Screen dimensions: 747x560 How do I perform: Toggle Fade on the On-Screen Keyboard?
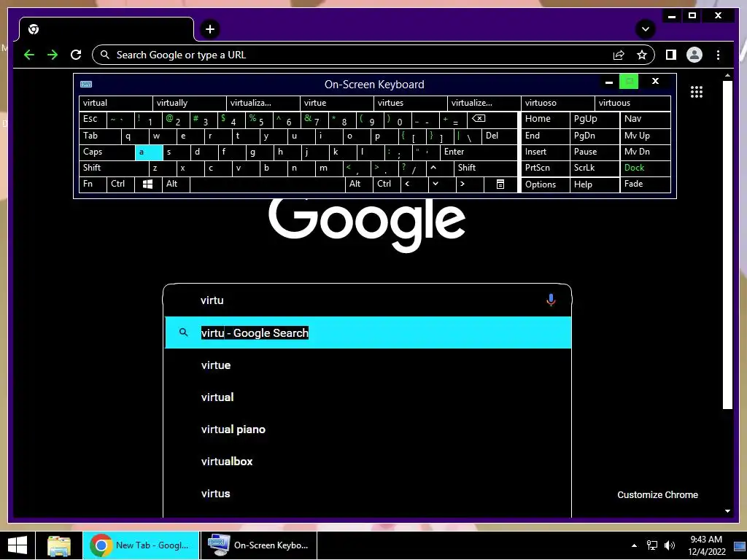(645, 184)
